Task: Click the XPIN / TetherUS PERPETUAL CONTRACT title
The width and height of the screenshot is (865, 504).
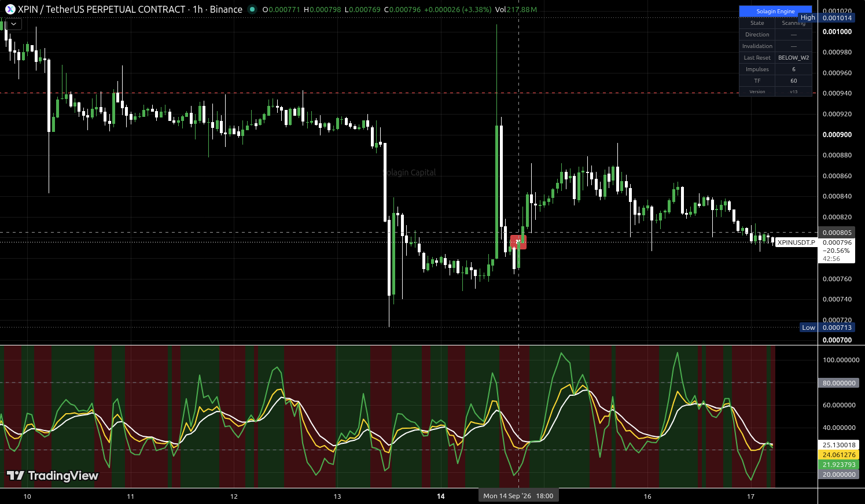Action: tap(102, 9)
